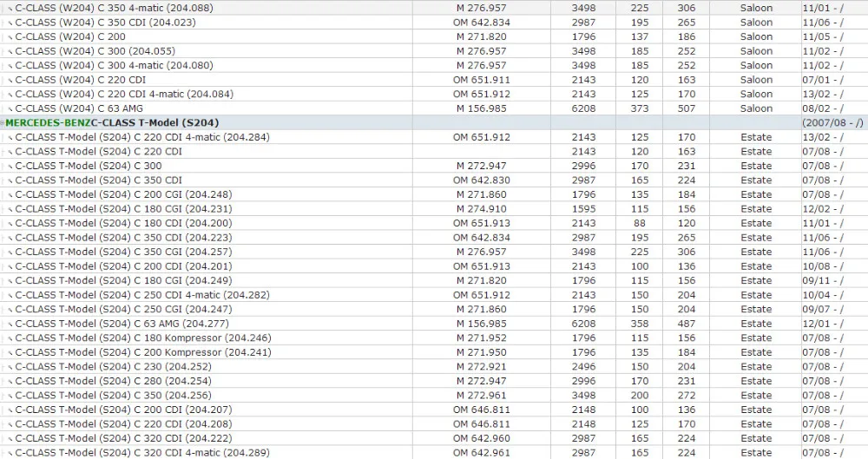Select T-Model C 250 CDI 4-matic (204.282) row
The image size is (868, 459).
(x=434, y=295)
